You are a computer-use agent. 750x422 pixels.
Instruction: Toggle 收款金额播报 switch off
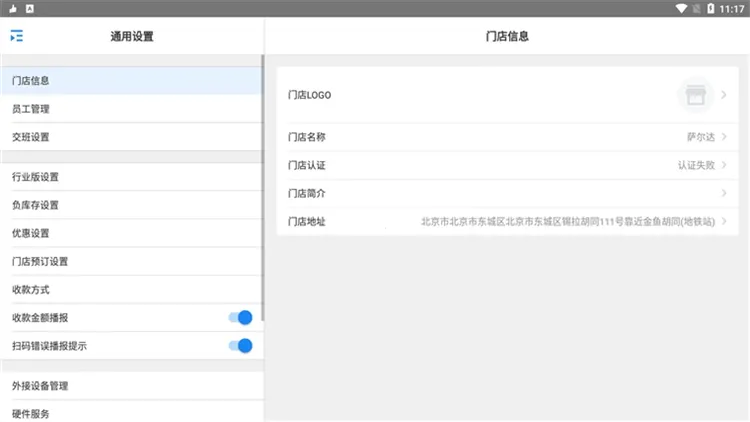(x=240, y=318)
